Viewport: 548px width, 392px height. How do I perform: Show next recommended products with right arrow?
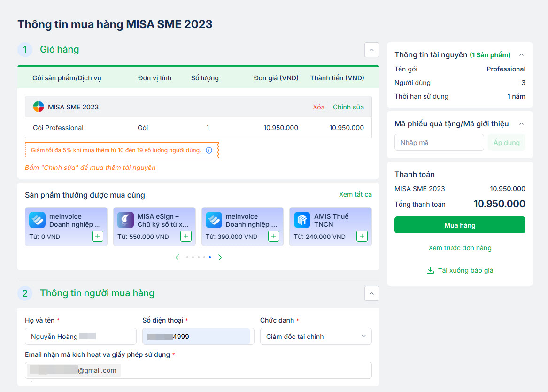click(x=220, y=257)
